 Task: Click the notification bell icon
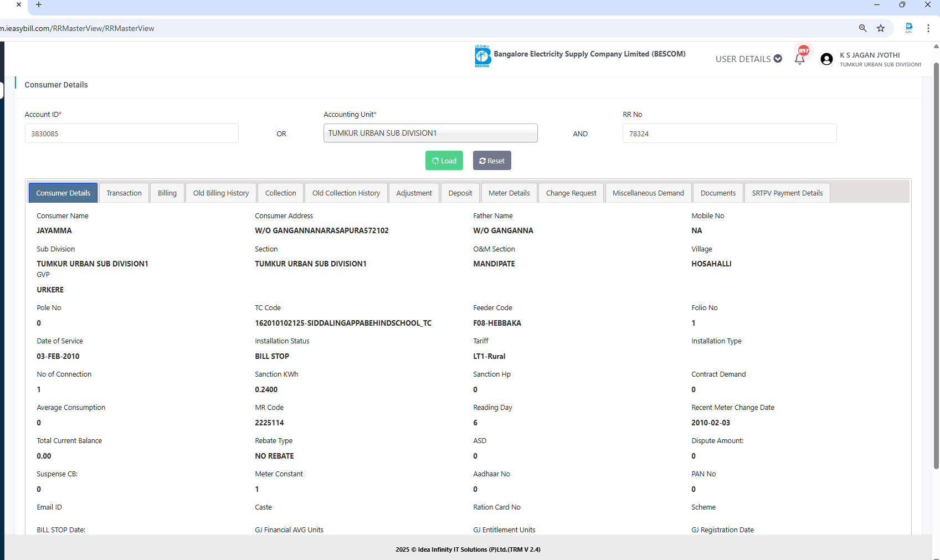799,59
